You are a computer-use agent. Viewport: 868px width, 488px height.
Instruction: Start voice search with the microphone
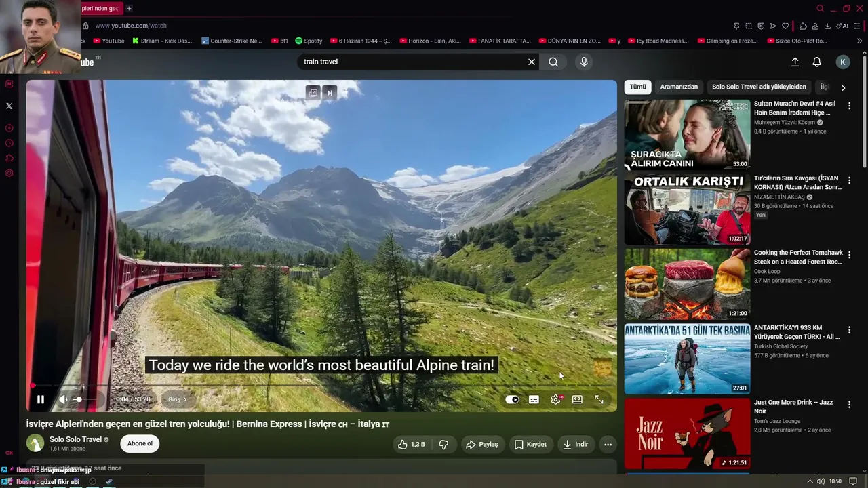[584, 62]
